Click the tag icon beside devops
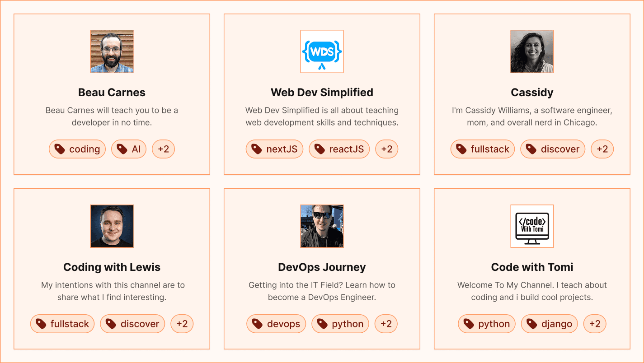The width and height of the screenshot is (644, 363). pyautogui.click(x=258, y=324)
